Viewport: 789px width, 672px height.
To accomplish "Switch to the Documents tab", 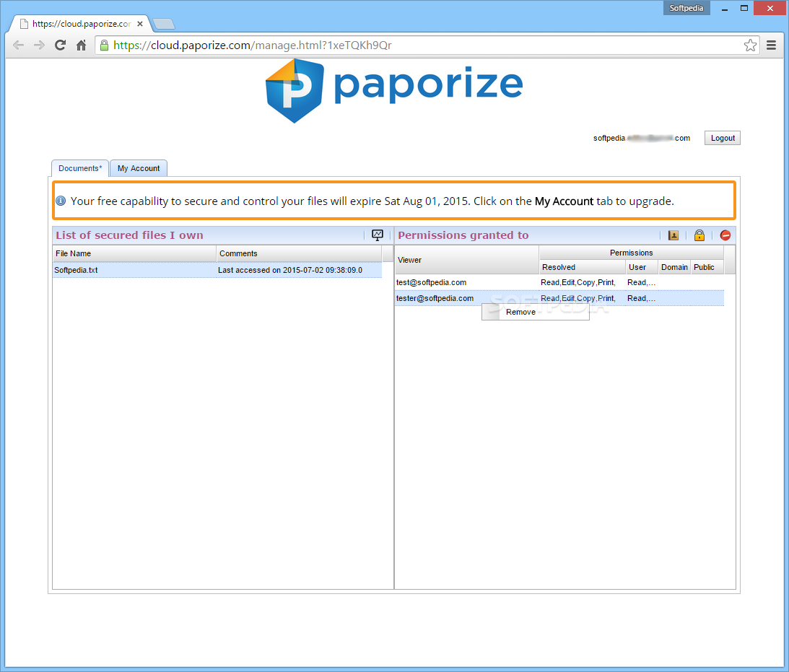I will coord(80,168).
